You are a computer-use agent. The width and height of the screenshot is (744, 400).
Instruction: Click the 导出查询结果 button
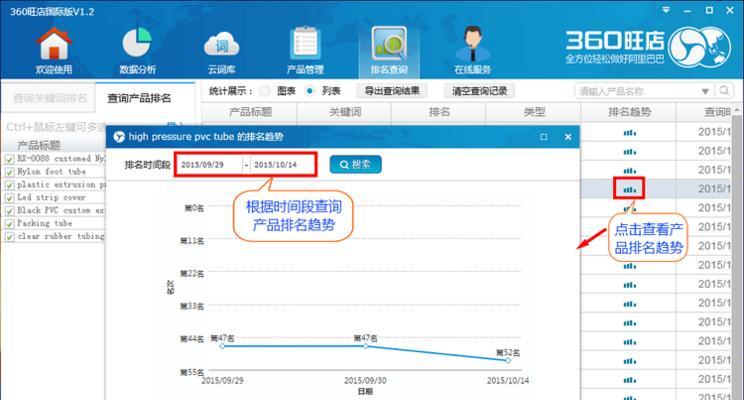tap(392, 91)
